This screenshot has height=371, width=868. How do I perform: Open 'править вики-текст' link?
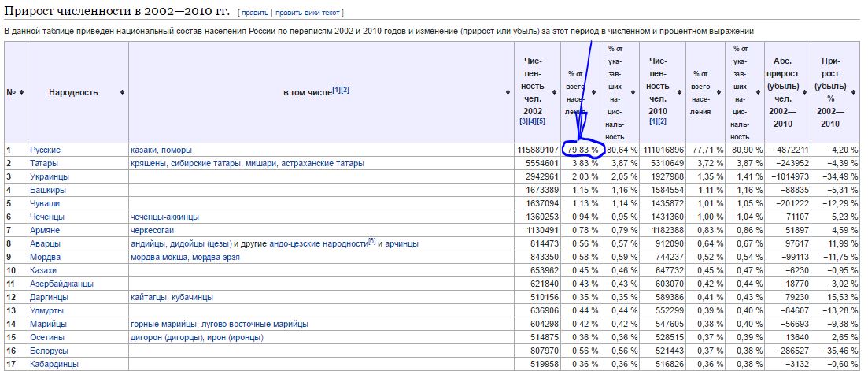click(308, 12)
